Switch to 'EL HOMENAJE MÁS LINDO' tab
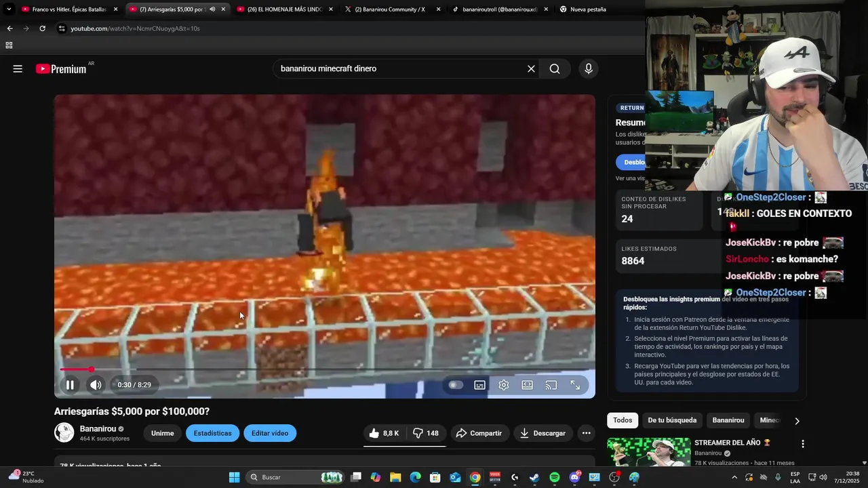 click(285, 9)
